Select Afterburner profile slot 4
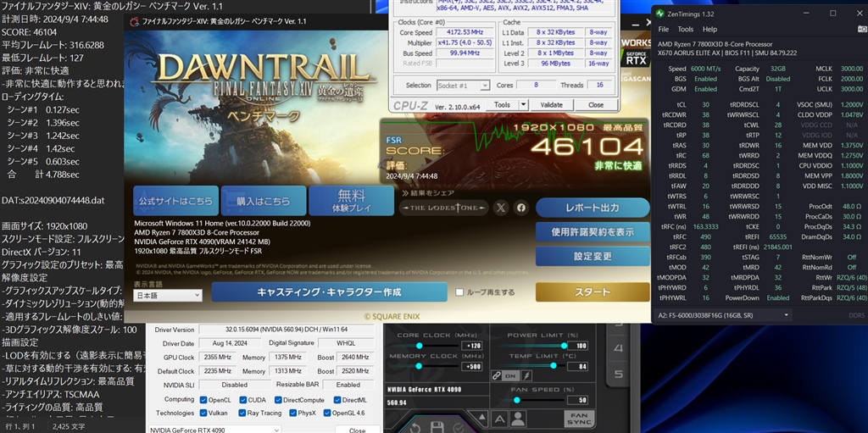This screenshot has width=868, height=433. tap(618, 348)
